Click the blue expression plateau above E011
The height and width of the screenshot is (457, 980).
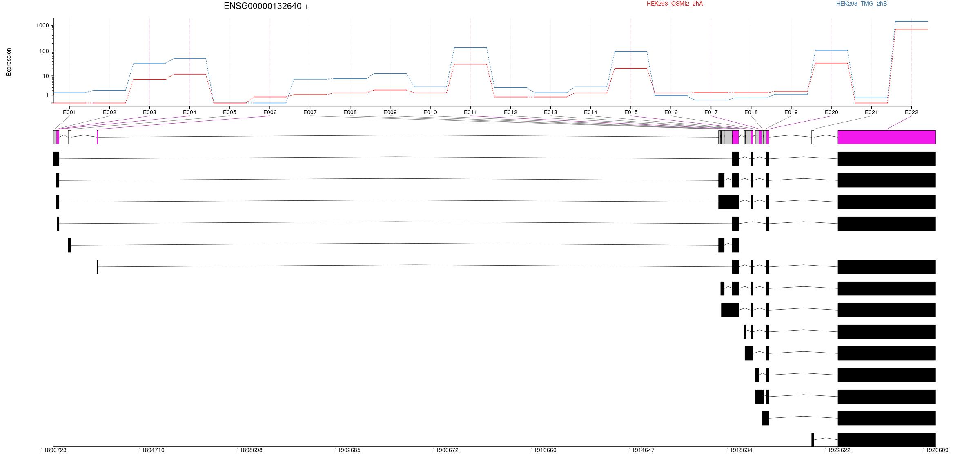coord(470,47)
